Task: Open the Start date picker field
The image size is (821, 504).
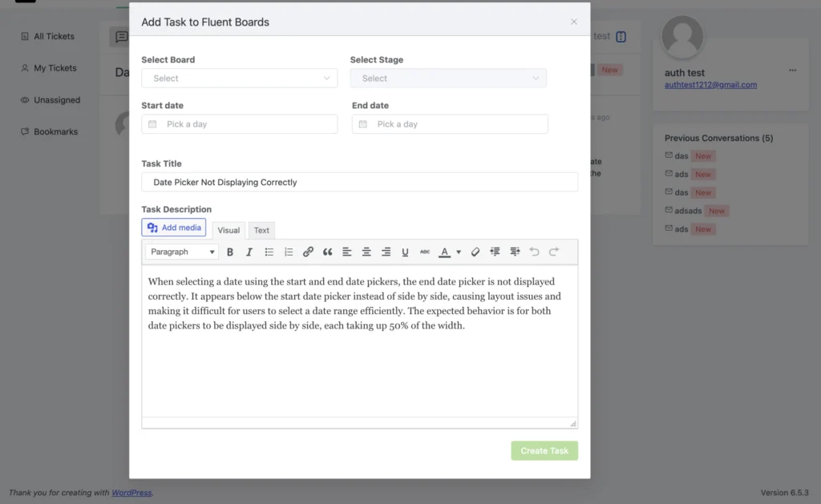Action: (239, 124)
